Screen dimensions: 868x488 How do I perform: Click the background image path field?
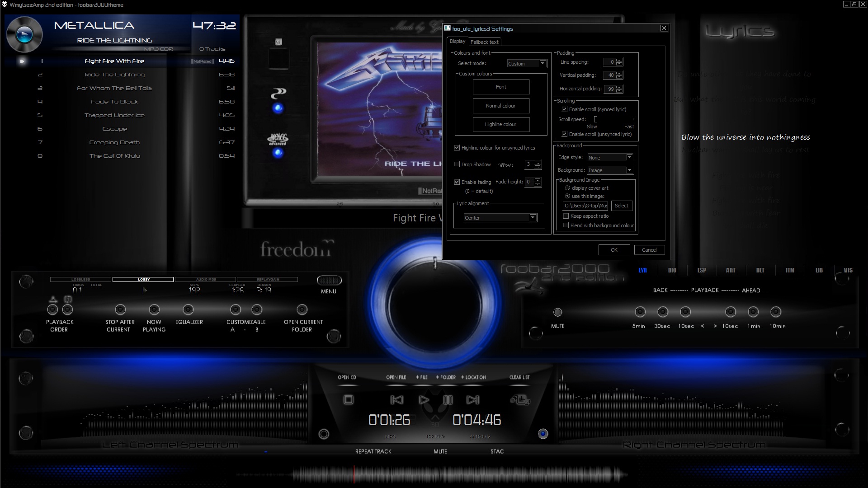pyautogui.click(x=585, y=206)
